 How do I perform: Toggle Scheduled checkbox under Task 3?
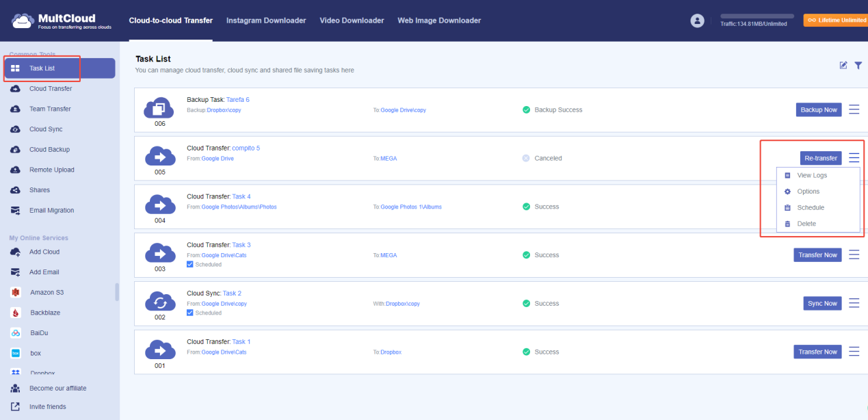[x=190, y=264]
